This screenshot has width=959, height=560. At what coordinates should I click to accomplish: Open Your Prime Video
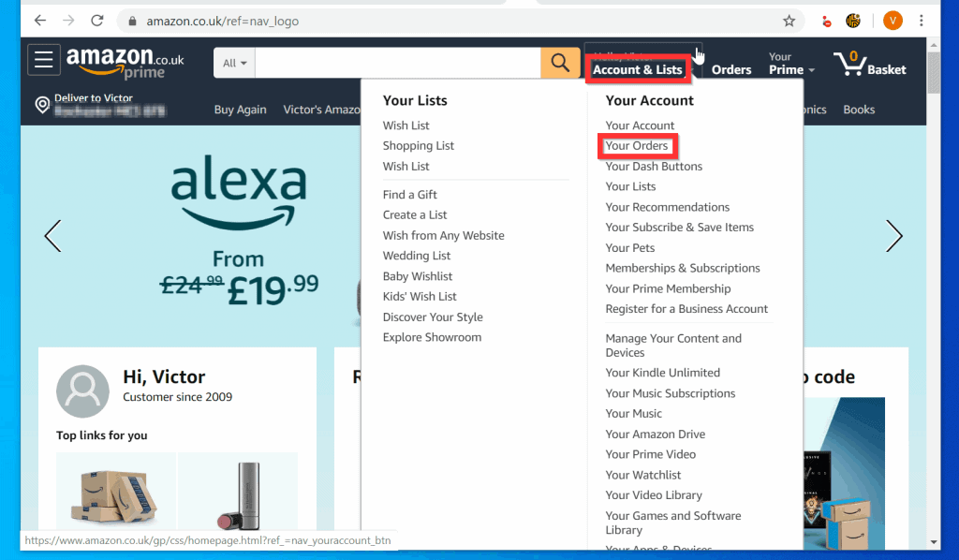[650, 454]
